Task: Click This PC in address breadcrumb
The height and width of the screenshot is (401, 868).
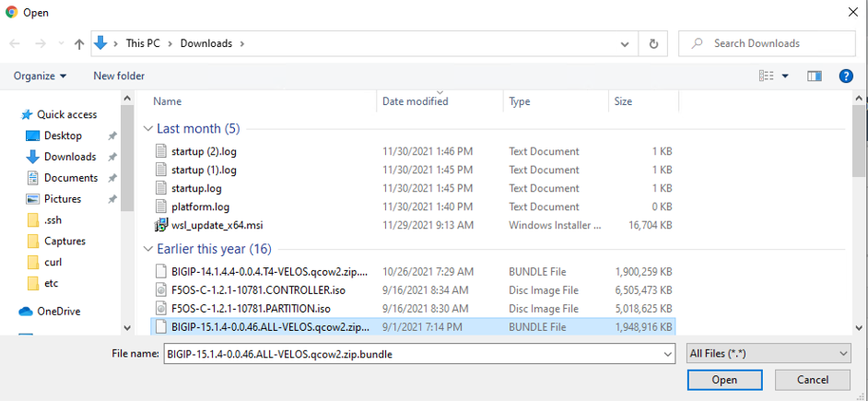Action: pos(143,43)
